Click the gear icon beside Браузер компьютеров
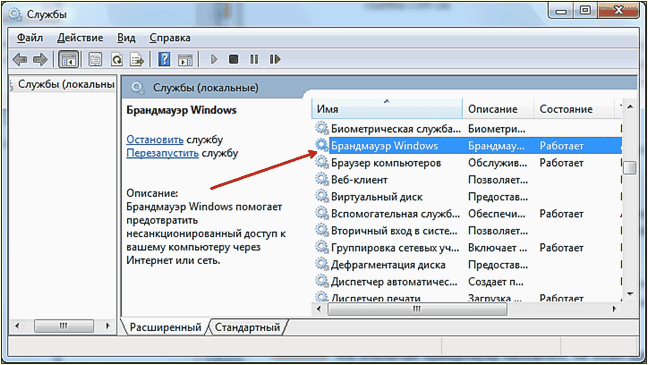 click(322, 162)
